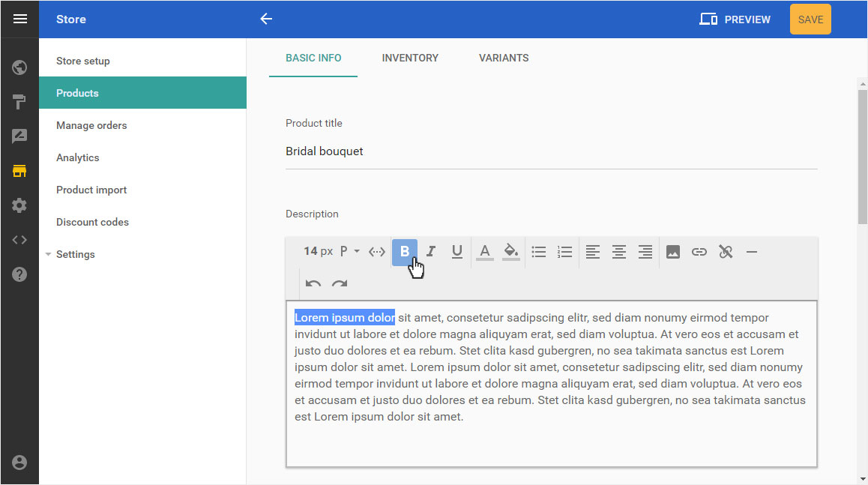Open the text color picker
Viewport: 868px width, 485px height.
click(x=484, y=252)
